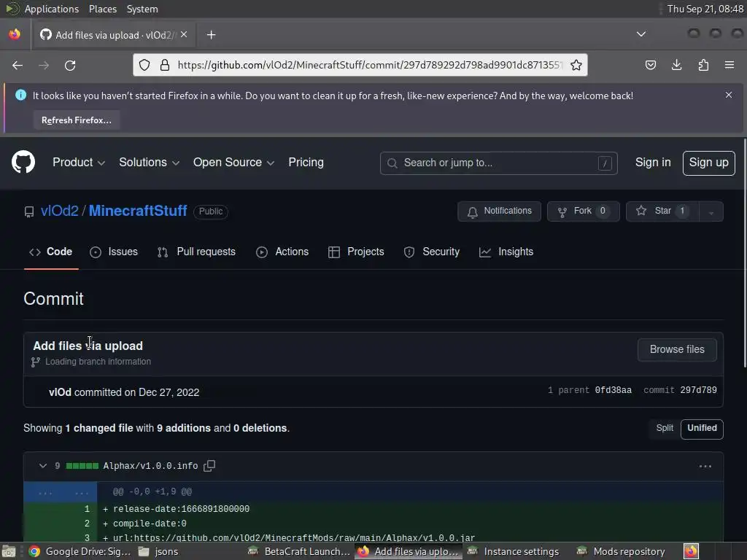Image resolution: width=747 pixels, height=560 pixels.
Task: Open the Firefox downloads icon
Action: click(x=676, y=65)
